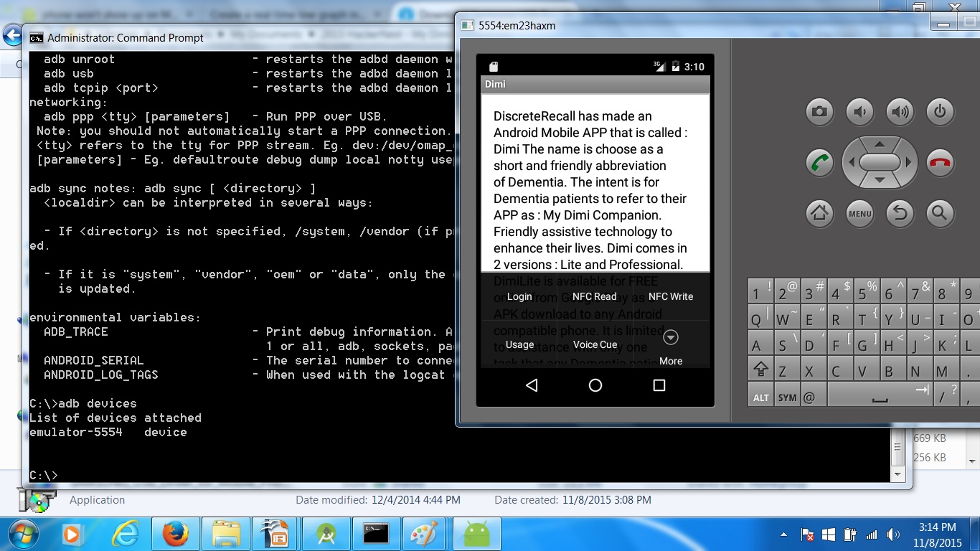Screen dimensions: 980x551
Task: Click the red end-call button
Action: click(939, 162)
